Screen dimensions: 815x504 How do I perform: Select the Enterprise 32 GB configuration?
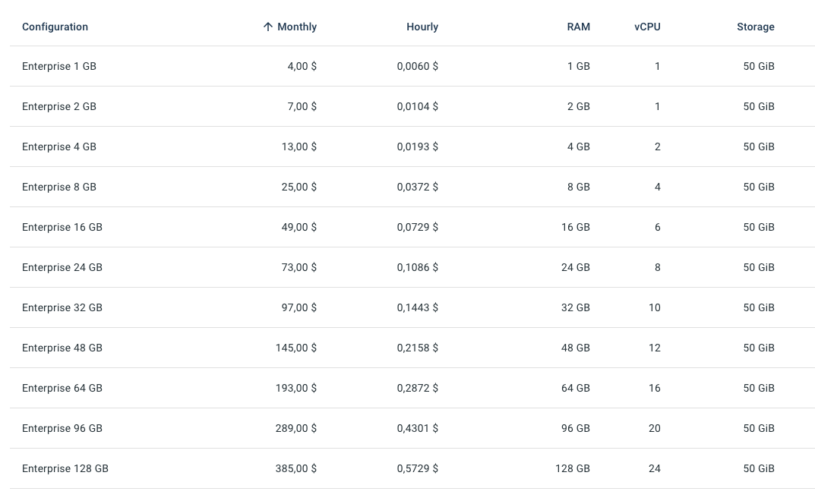tap(62, 307)
